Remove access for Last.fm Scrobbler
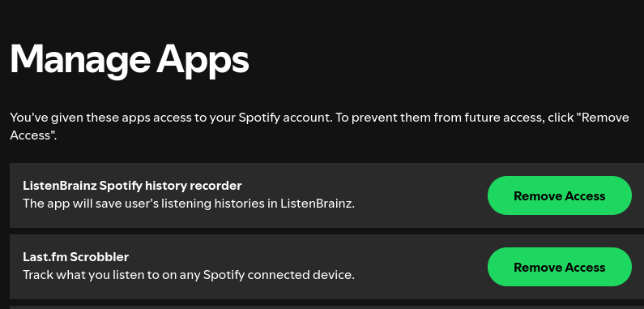Viewport: 644px width, 309px height. tap(560, 267)
